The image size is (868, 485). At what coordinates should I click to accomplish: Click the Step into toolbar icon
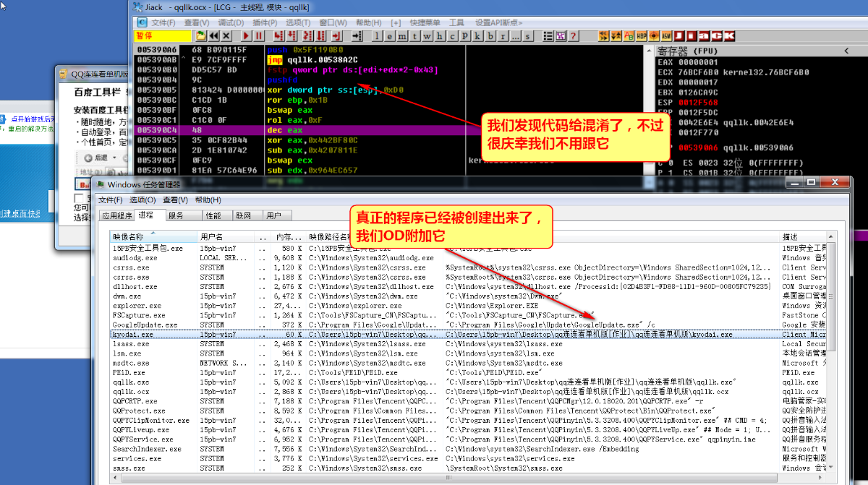[x=278, y=35]
